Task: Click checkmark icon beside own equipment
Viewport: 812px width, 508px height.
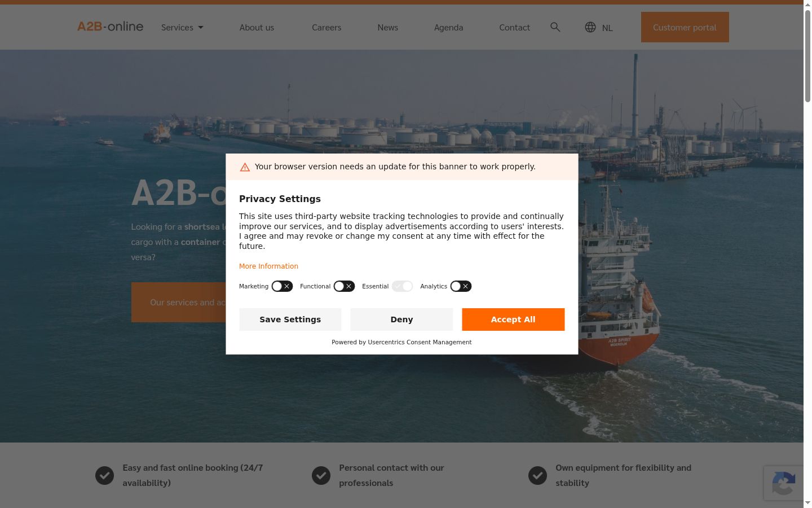Action: coord(537,476)
